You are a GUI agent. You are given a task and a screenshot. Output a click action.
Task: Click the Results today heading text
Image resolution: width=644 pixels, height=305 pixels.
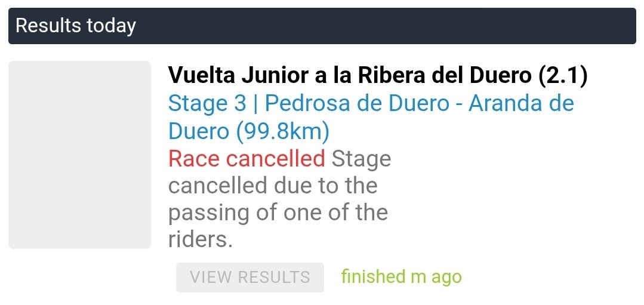[x=76, y=26]
